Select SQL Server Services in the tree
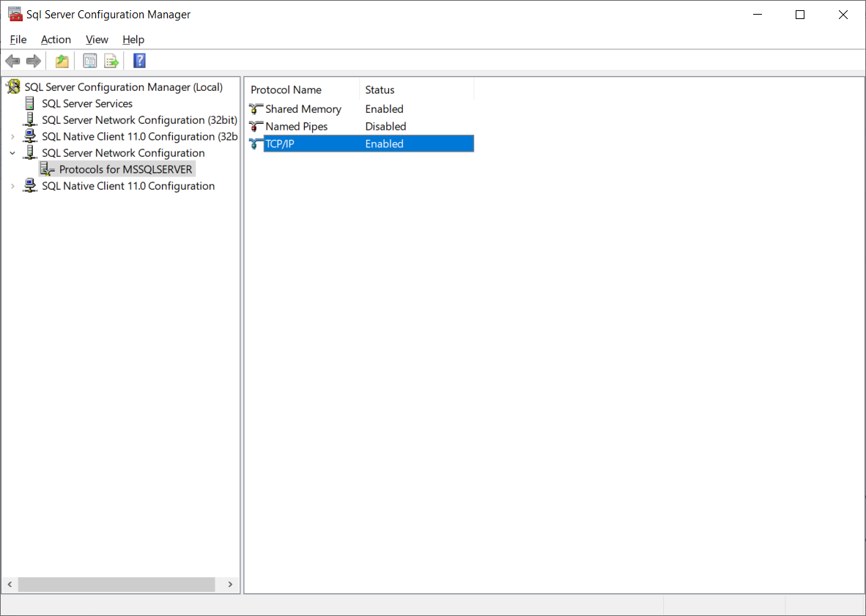Viewport: 866px width, 616px height. pyautogui.click(x=87, y=104)
